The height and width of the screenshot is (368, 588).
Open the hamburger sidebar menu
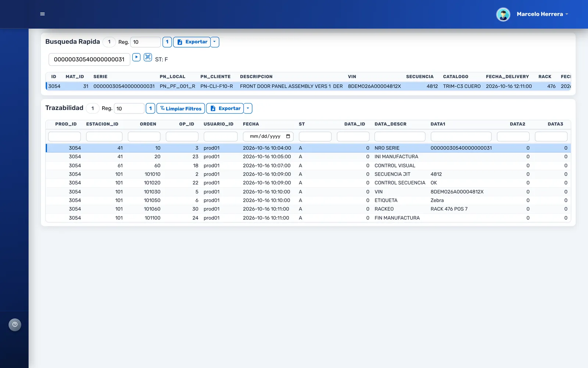click(x=42, y=14)
